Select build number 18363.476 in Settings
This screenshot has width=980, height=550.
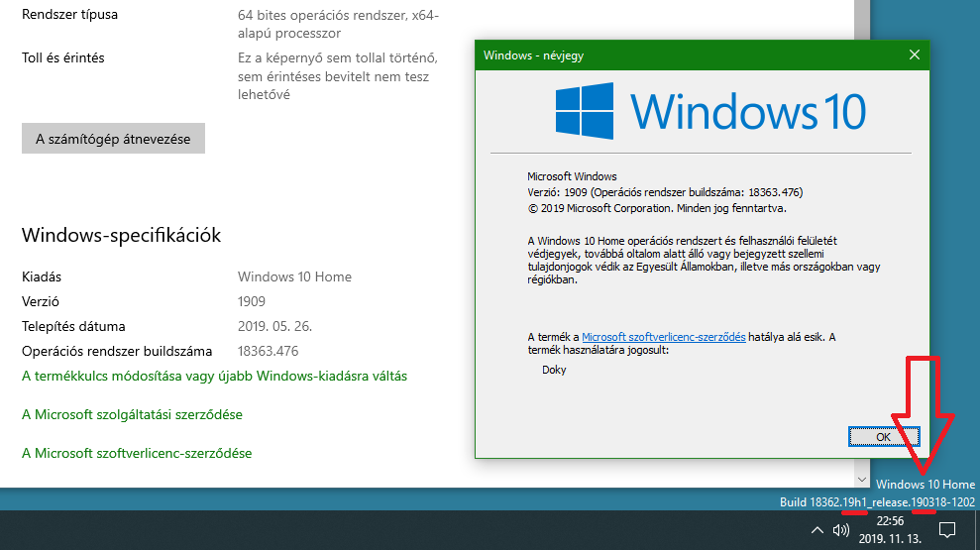click(269, 351)
